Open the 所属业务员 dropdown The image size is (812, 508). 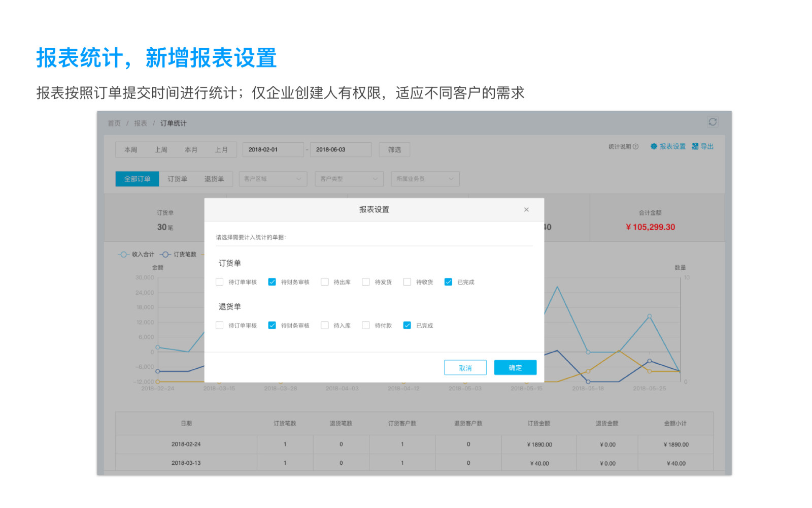425,179
